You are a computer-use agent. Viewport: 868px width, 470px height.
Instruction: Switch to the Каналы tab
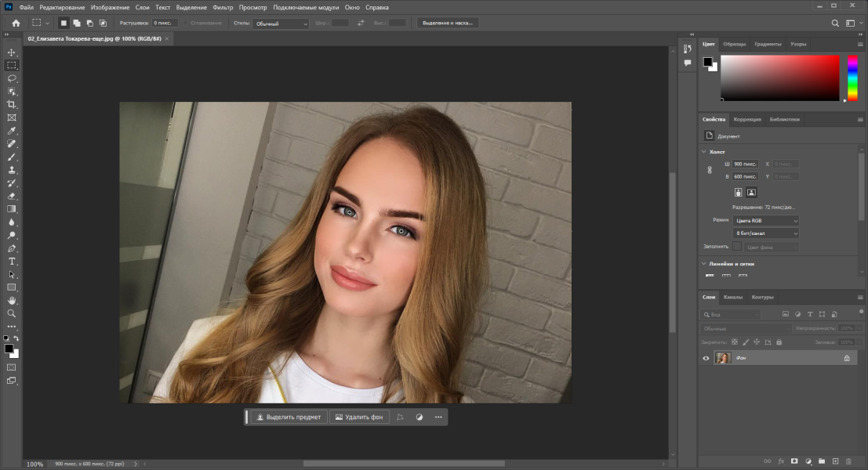click(733, 297)
